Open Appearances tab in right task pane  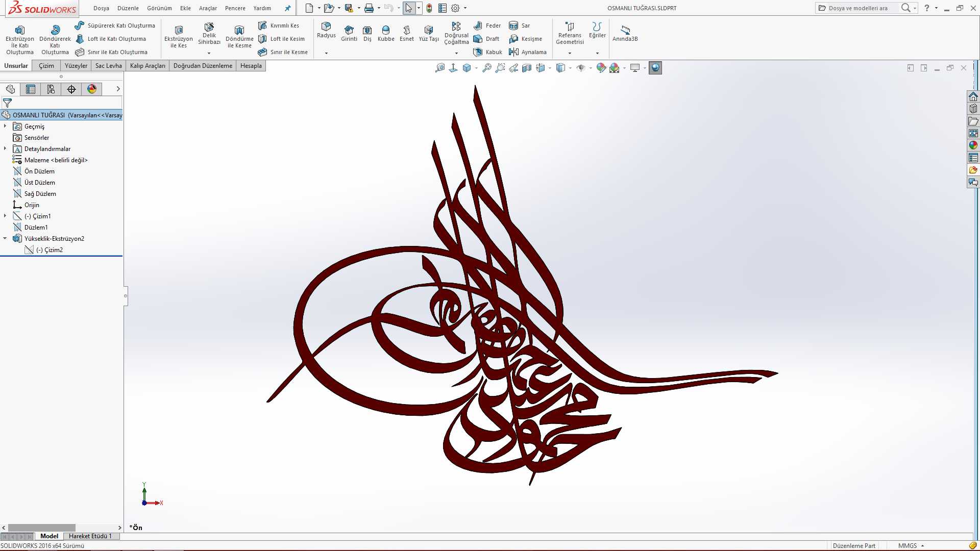pos(973,145)
